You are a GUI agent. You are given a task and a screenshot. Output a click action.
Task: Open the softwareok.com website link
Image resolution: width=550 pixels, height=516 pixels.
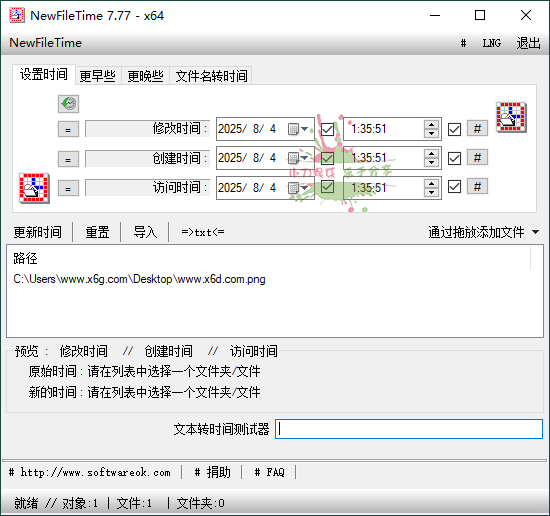(90, 472)
